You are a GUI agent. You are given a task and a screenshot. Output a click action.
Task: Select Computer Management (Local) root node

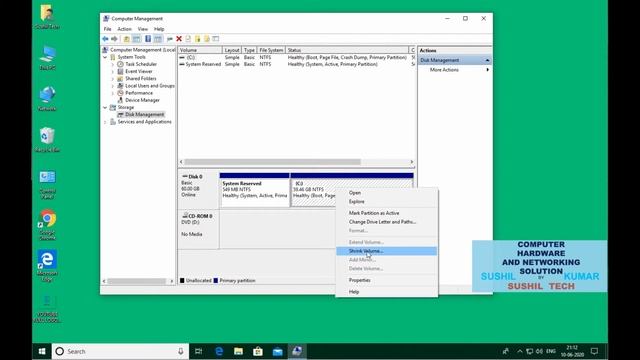click(139, 50)
